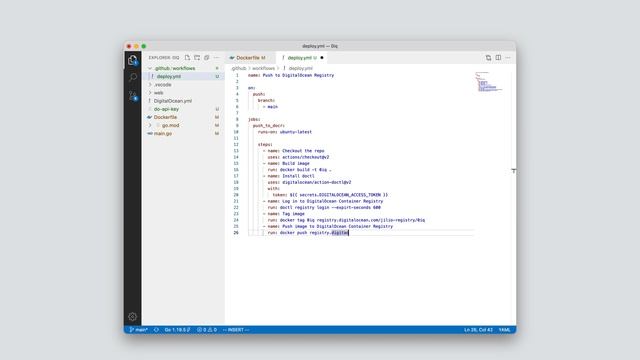Click the 'doctl registry login' line

[324, 207]
